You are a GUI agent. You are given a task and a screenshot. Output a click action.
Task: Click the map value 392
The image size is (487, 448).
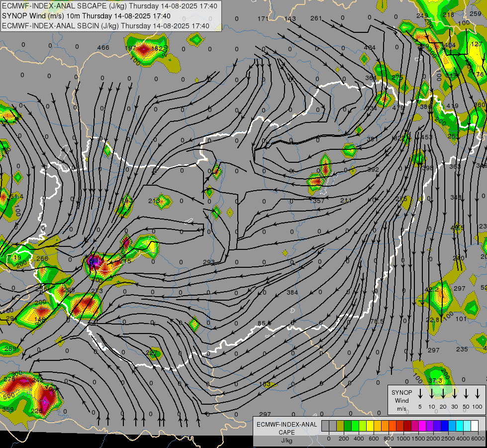(373, 169)
